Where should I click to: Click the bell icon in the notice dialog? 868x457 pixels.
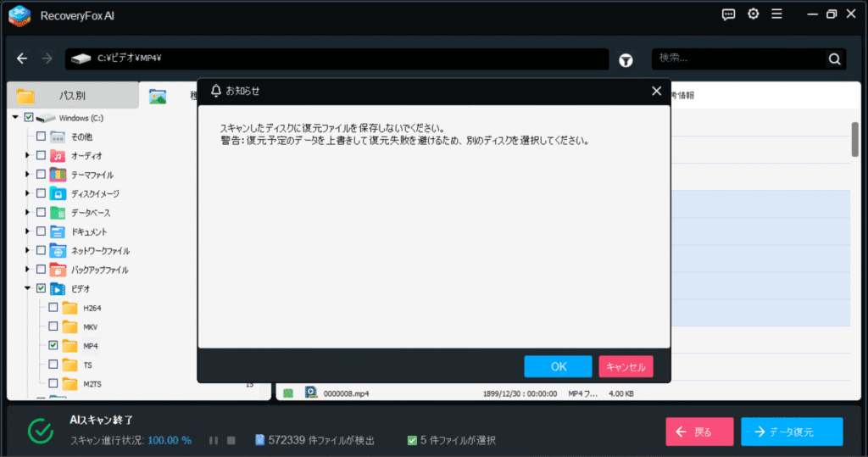[216, 90]
